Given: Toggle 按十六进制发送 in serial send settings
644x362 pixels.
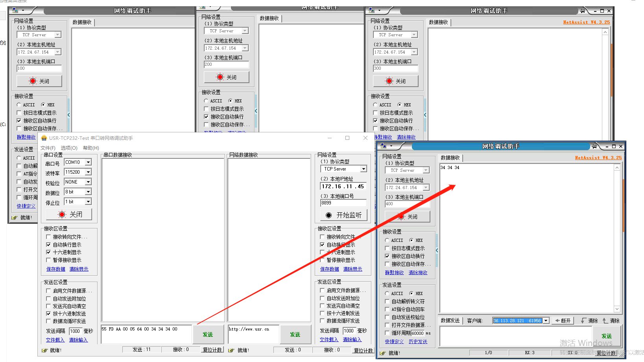Looking at the screenshot, I should 48,314.
